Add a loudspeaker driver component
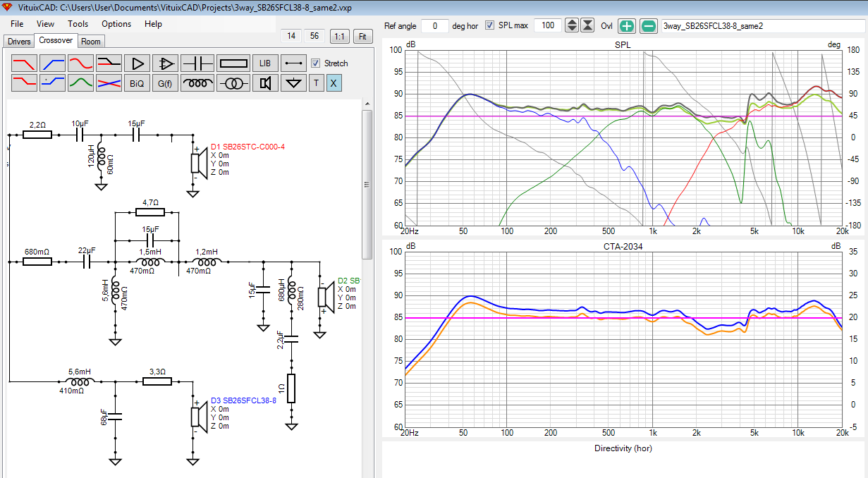This screenshot has width=868, height=478. (265, 82)
